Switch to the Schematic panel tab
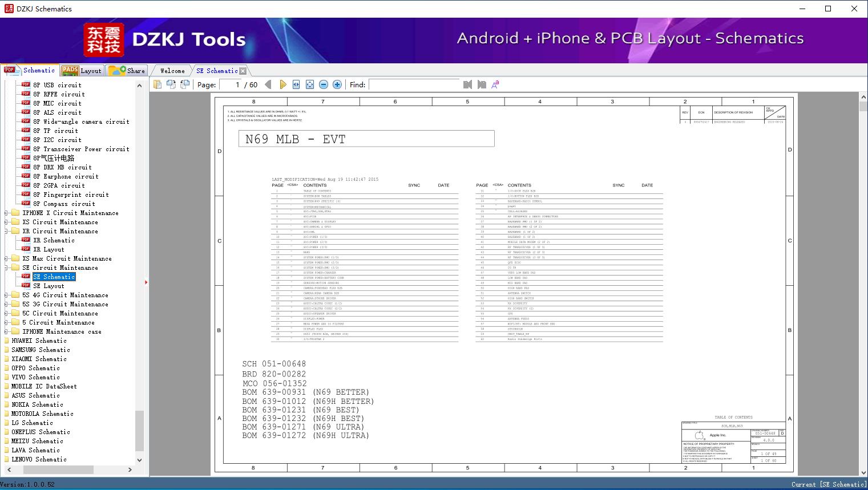The height and width of the screenshot is (490, 868). pos(30,70)
